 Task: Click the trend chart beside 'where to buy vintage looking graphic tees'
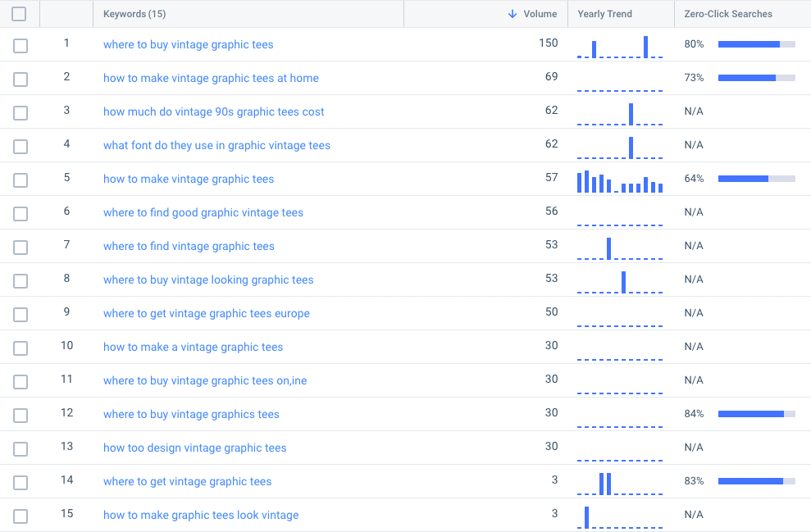pos(621,280)
